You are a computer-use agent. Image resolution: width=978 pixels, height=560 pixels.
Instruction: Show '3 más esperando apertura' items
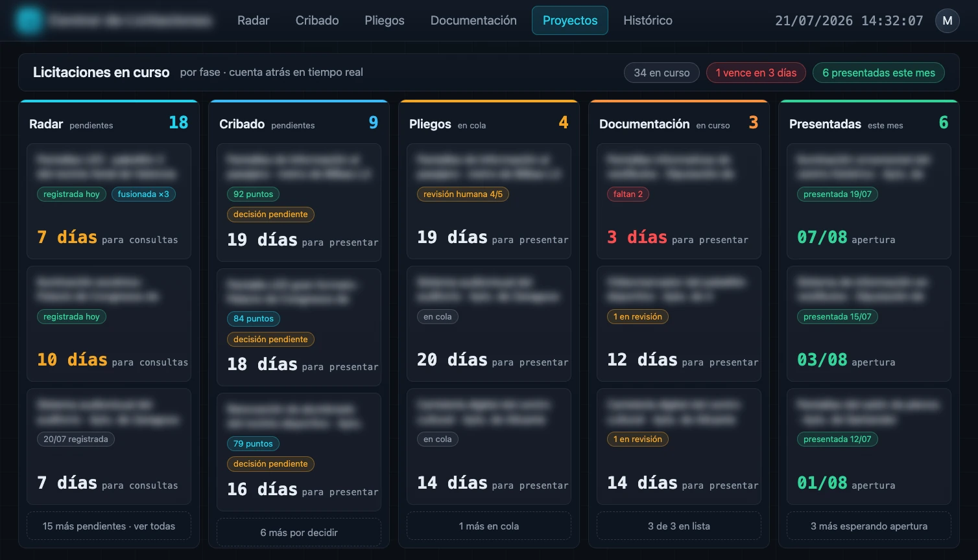coord(869,526)
